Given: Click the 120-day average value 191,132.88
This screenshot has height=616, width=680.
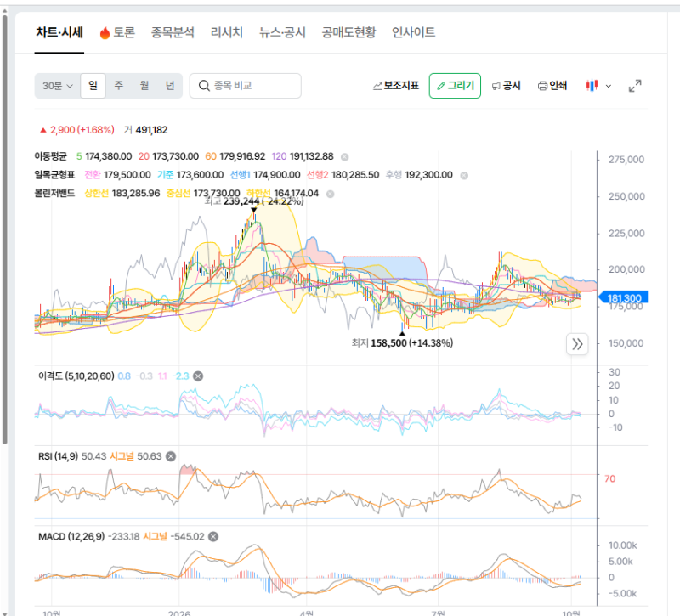Looking at the screenshot, I should click(311, 156).
